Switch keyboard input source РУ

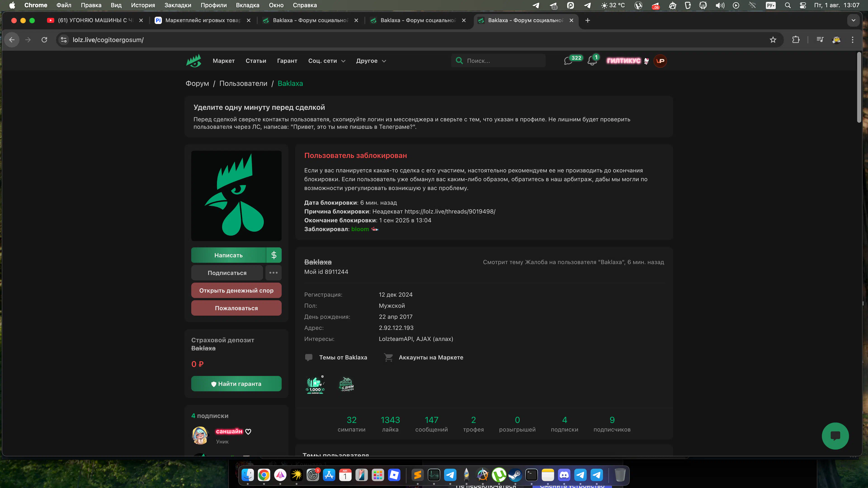pyautogui.click(x=771, y=5)
